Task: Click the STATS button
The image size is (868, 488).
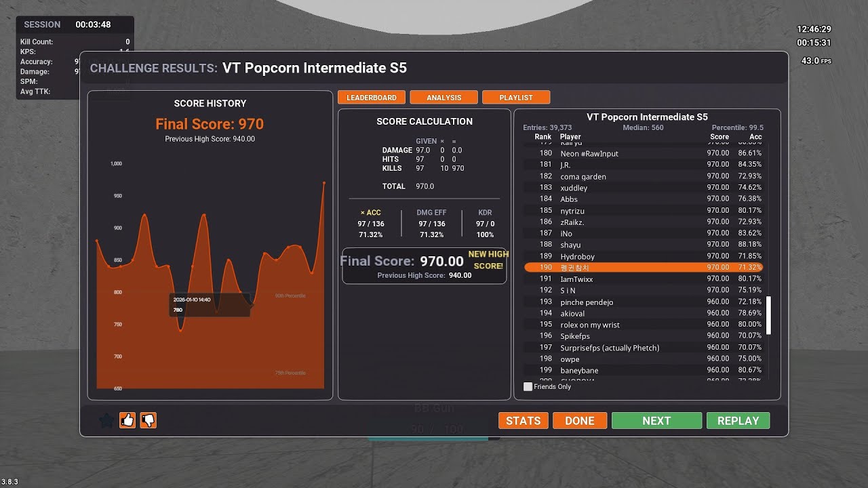Action: click(524, 421)
